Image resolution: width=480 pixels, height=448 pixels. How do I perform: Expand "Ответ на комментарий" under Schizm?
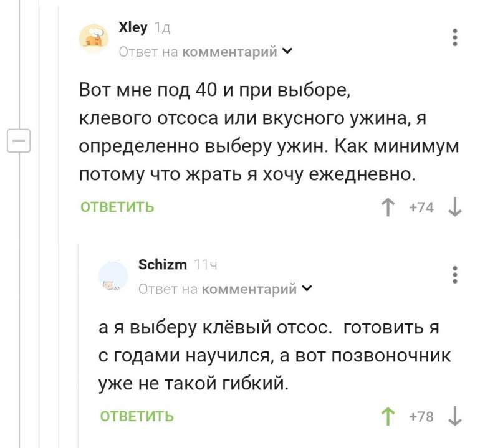coord(224,288)
